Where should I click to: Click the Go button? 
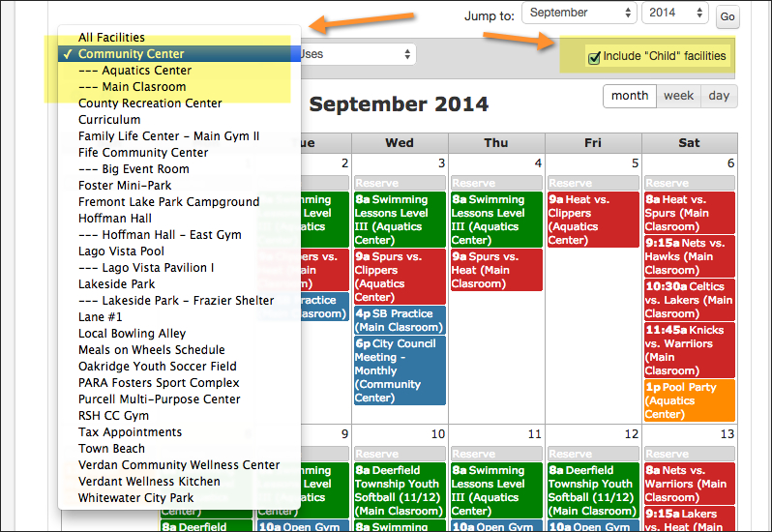pos(727,16)
